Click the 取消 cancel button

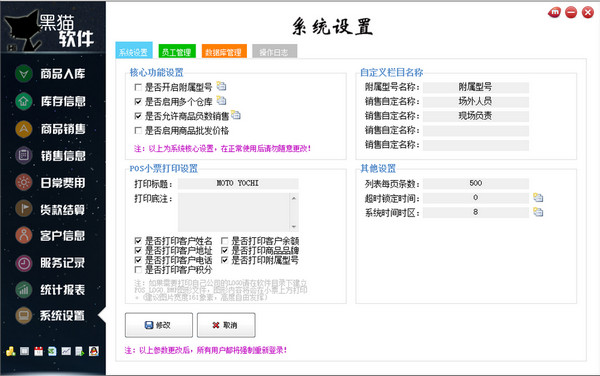coord(226,325)
